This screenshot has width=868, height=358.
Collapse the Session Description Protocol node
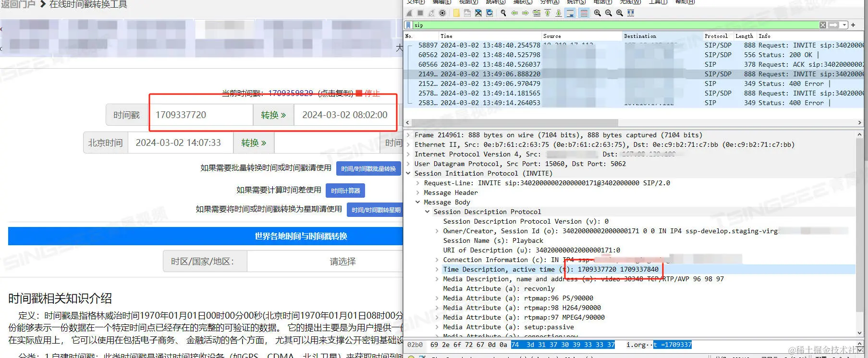[x=428, y=212]
